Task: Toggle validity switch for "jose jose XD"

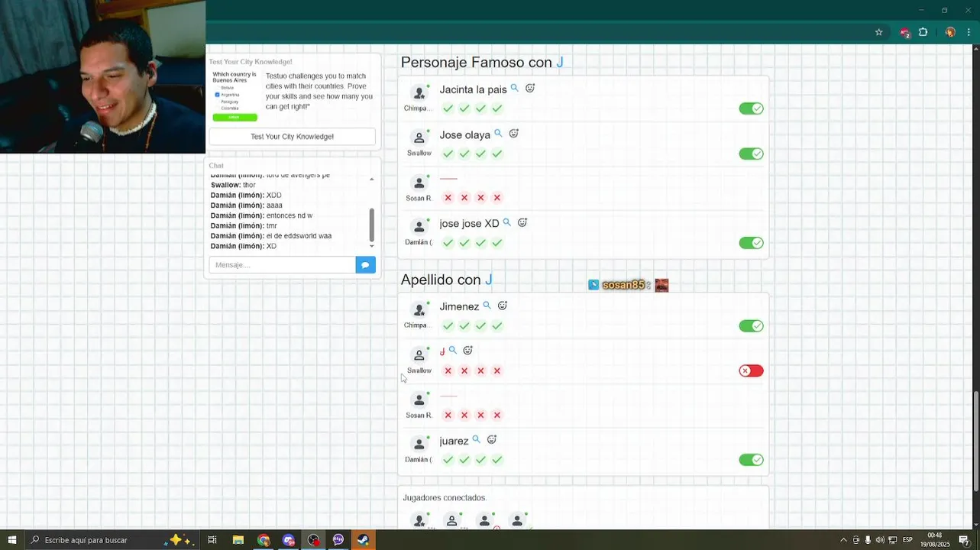Action: click(x=751, y=243)
